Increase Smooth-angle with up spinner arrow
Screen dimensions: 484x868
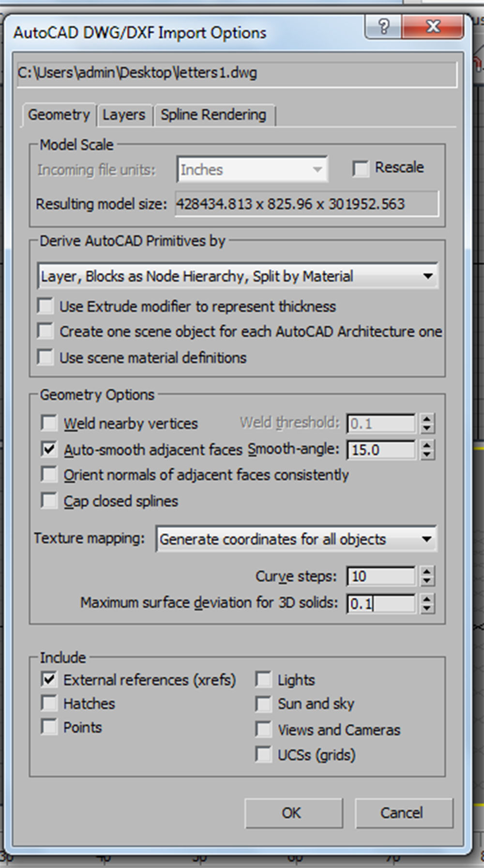click(427, 445)
